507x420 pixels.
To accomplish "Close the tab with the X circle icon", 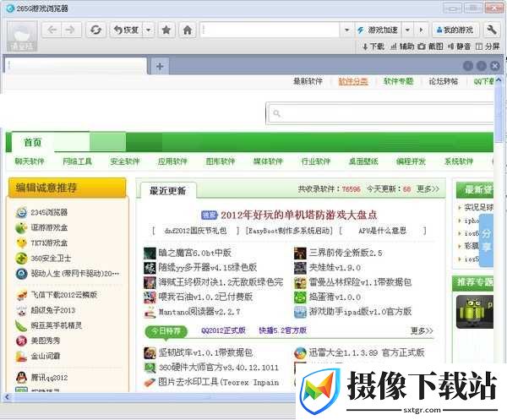I will (495, 66).
